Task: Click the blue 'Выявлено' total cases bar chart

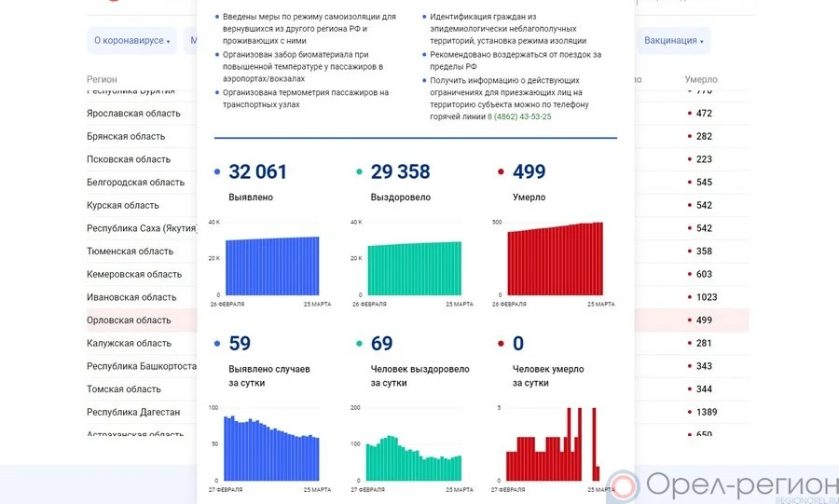Action: (271, 266)
